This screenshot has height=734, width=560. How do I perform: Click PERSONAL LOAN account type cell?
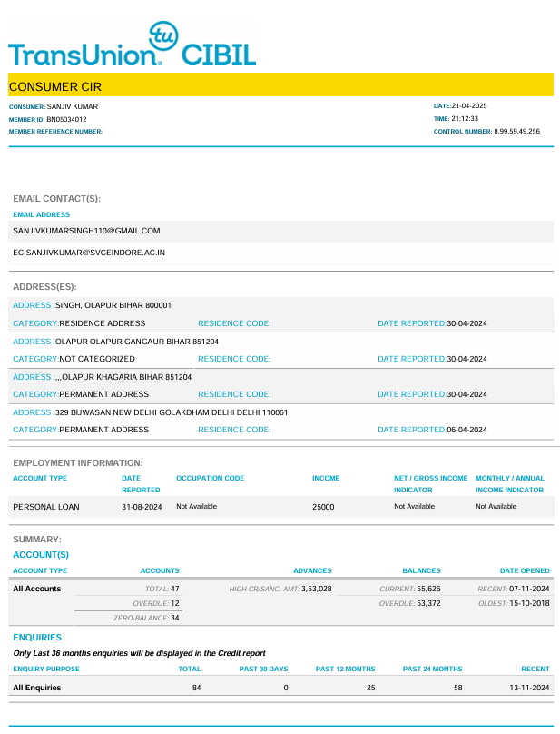coord(46,507)
